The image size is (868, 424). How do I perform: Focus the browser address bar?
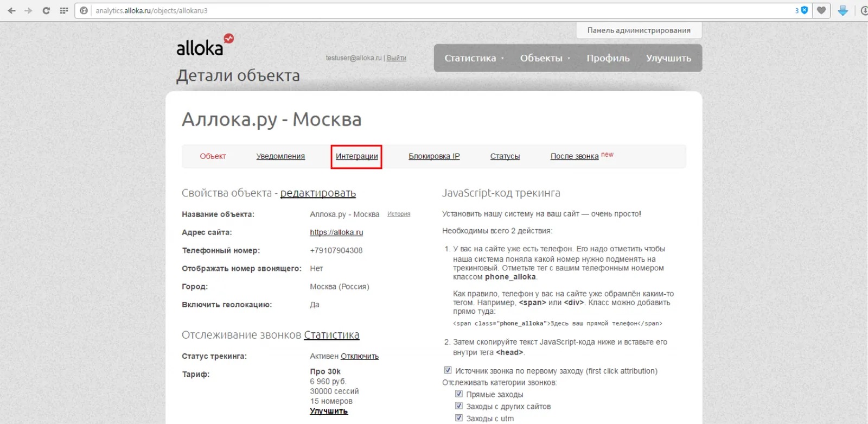coord(442,10)
